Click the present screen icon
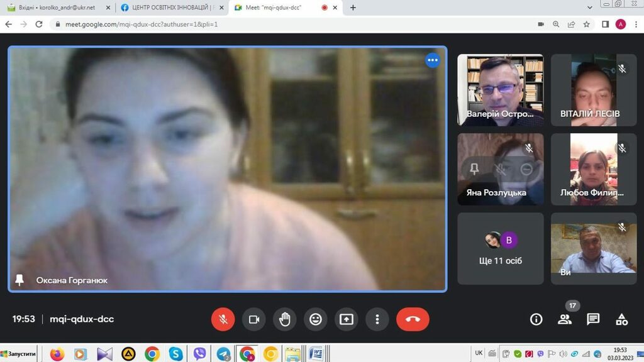Screen dimensions: 644x362 point(347,319)
